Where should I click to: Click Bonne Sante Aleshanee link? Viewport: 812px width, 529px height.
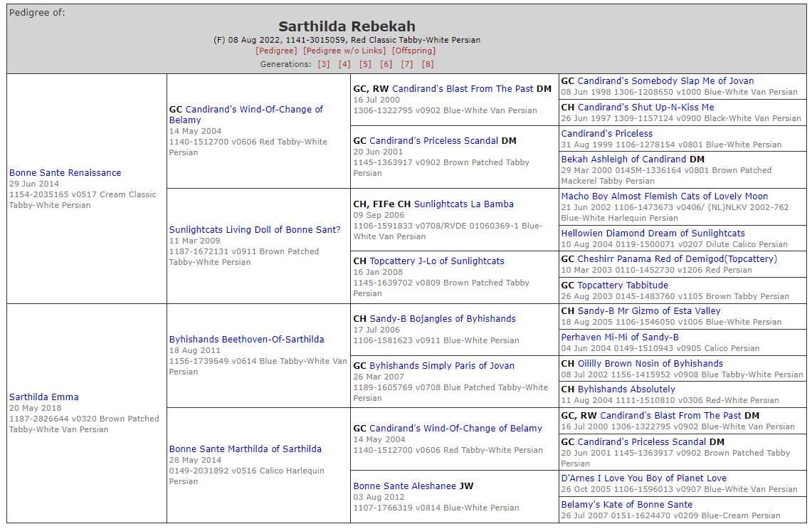pos(405,486)
